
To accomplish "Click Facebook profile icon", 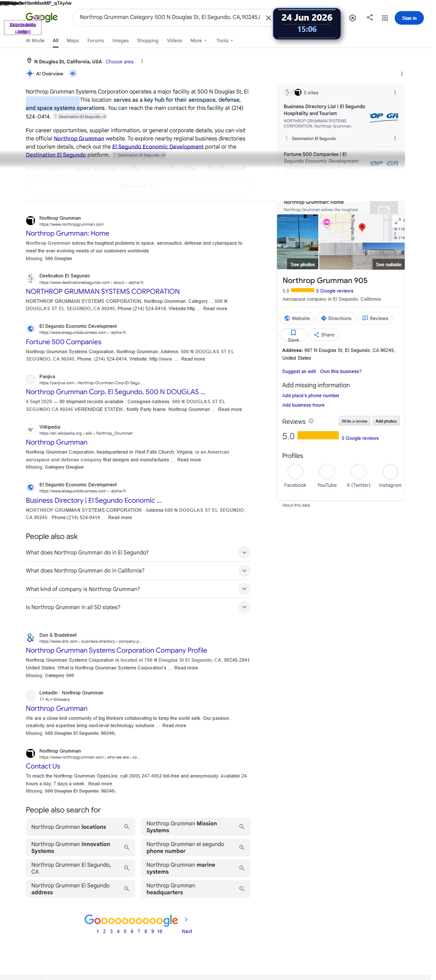I will click(x=295, y=472).
